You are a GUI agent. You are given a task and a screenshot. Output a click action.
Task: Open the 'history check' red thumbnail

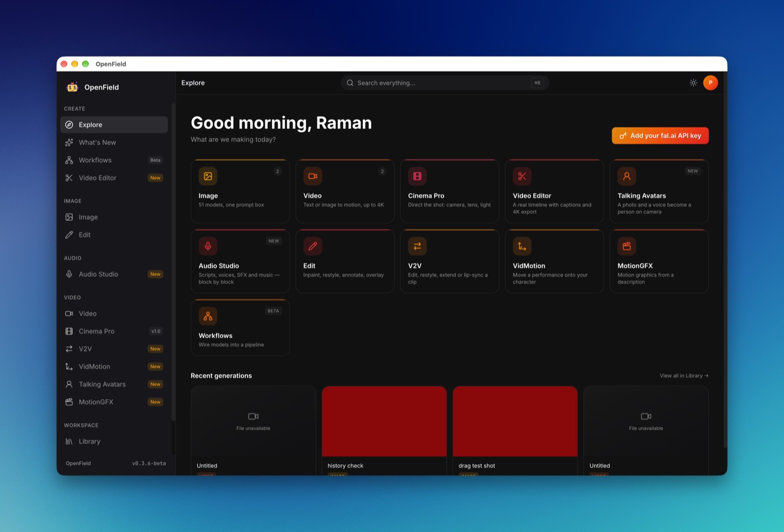(384, 421)
